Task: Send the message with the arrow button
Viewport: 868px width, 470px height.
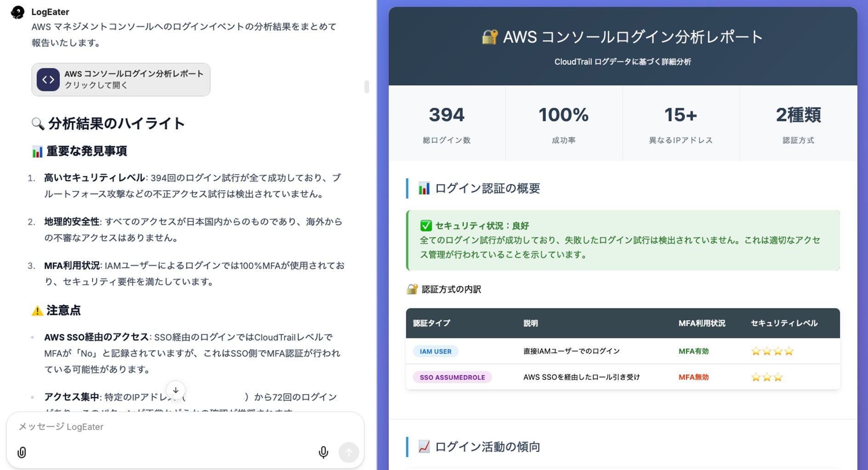Action: (x=349, y=453)
